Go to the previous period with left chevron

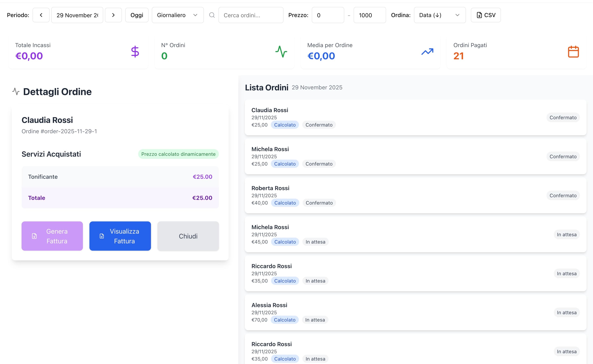[x=41, y=15]
